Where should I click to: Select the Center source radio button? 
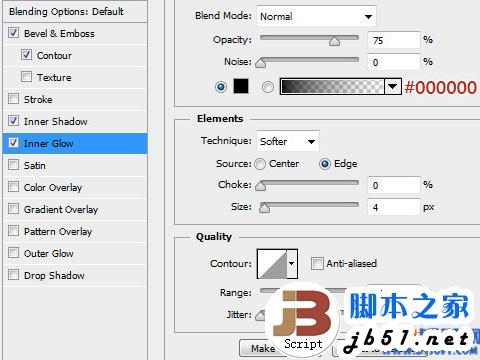[260, 164]
